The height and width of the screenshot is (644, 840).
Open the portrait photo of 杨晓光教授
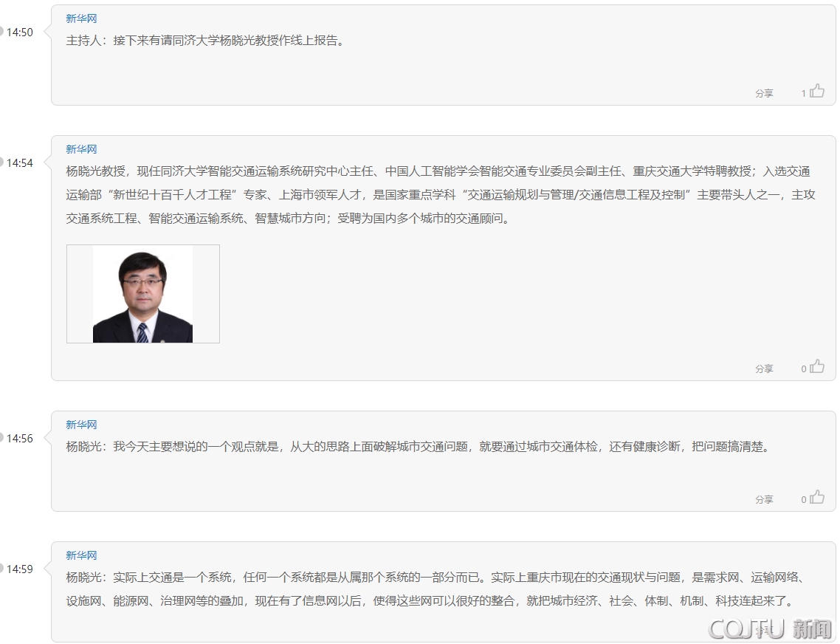point(142,294)
